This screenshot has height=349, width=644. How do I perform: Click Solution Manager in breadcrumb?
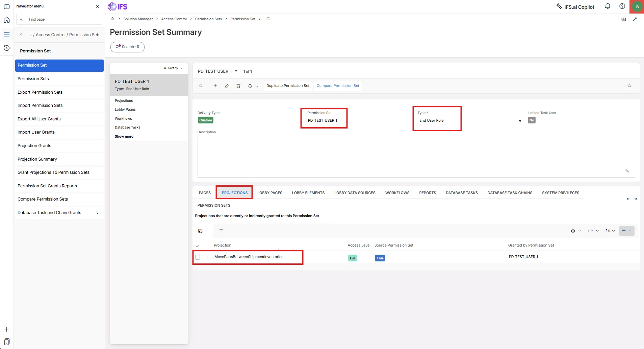(x=138, y=19)
